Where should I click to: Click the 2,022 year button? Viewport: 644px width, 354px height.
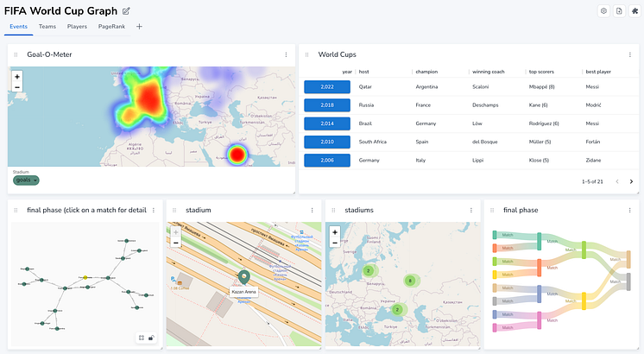pyautogui.click(x=327, y=86)
